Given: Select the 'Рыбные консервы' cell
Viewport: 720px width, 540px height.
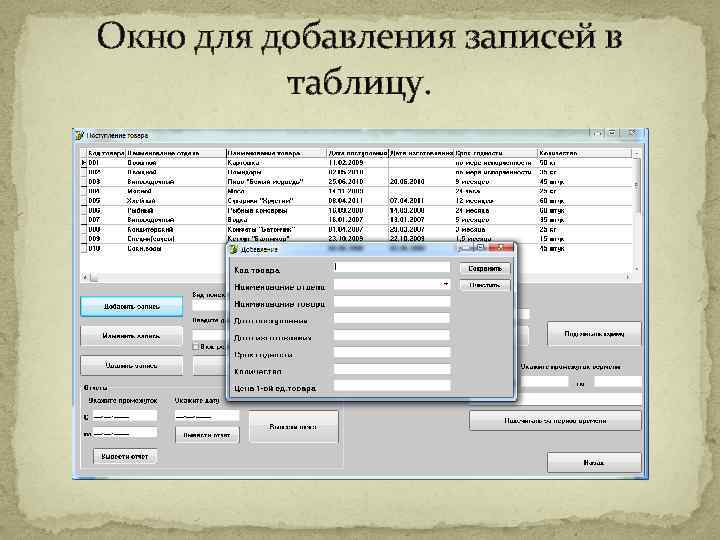Looking at the screenshot, I should (x=276, y=210).
